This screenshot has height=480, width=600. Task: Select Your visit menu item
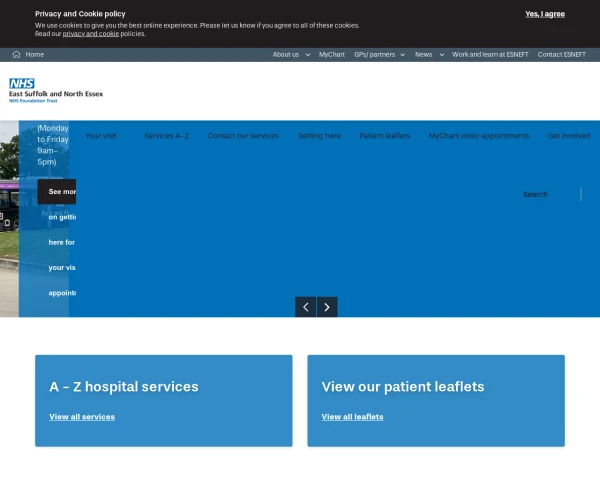click(101, 136)
